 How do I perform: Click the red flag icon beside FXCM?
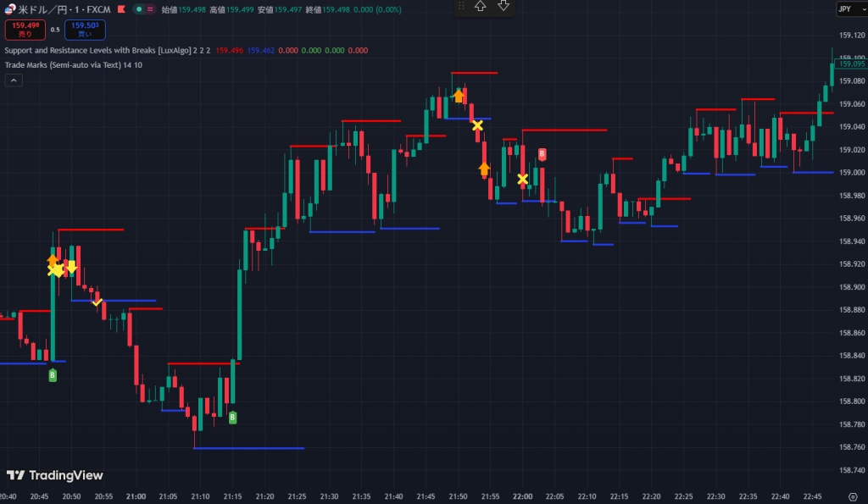124,9
